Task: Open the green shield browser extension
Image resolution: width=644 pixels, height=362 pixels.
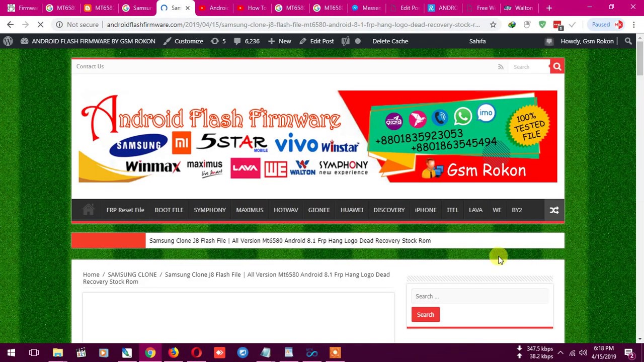Action: [542, 24]
